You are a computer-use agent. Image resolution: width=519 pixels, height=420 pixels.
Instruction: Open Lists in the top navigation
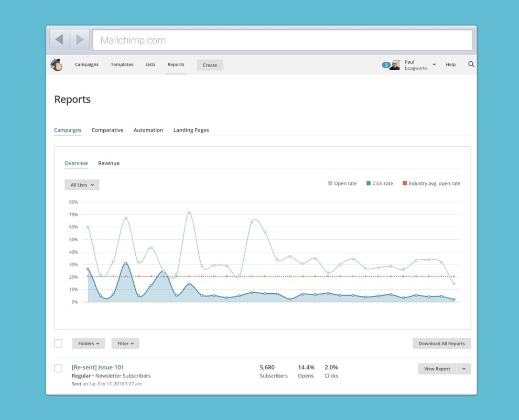150,64
